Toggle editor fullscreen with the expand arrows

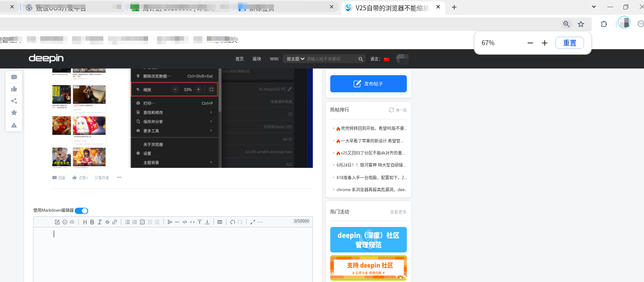click(253, 222)
